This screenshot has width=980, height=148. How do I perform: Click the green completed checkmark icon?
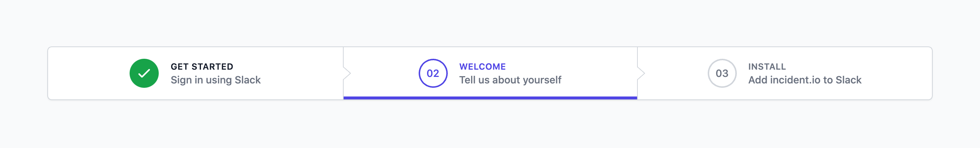[x=144, y=73]
